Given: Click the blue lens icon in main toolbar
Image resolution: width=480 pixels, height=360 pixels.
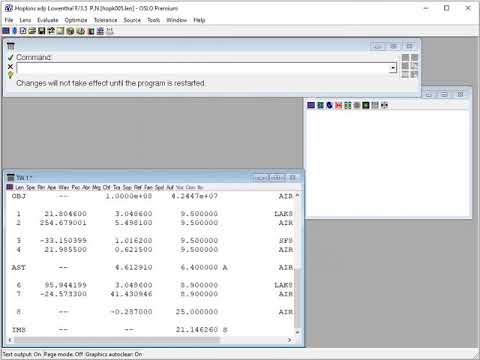Looking at the screenshot, I should (15, 31).
